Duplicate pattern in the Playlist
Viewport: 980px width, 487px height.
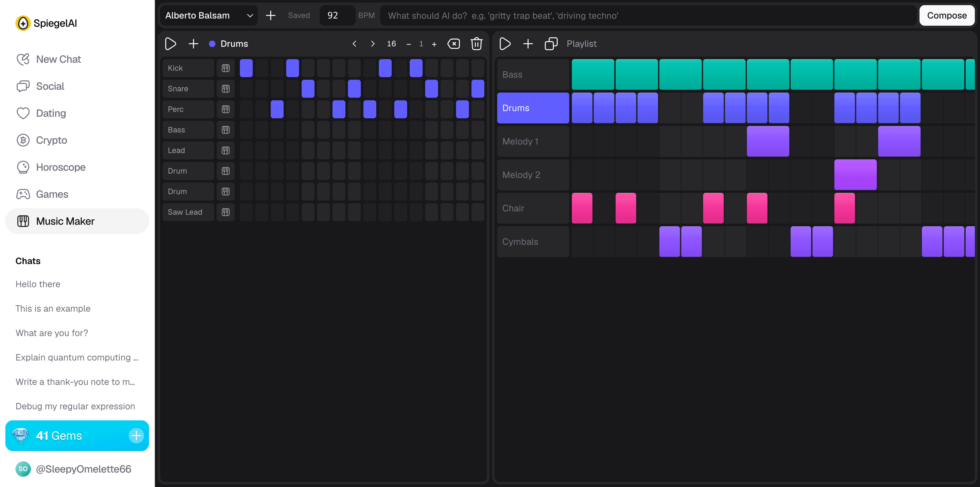[551, 44]
